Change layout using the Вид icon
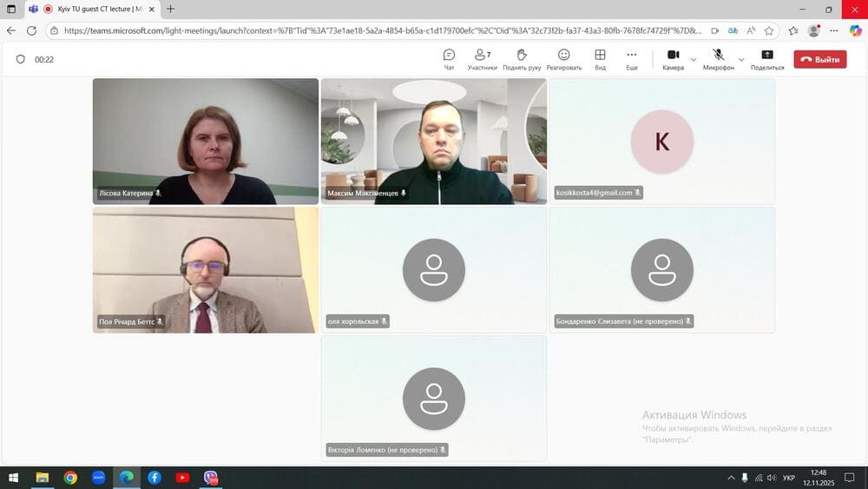868x489 pixels. point(600,59)
